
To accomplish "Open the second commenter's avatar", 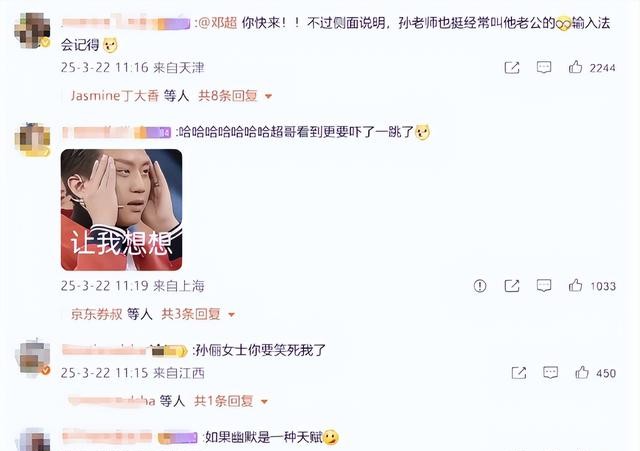I will (32, 140).
